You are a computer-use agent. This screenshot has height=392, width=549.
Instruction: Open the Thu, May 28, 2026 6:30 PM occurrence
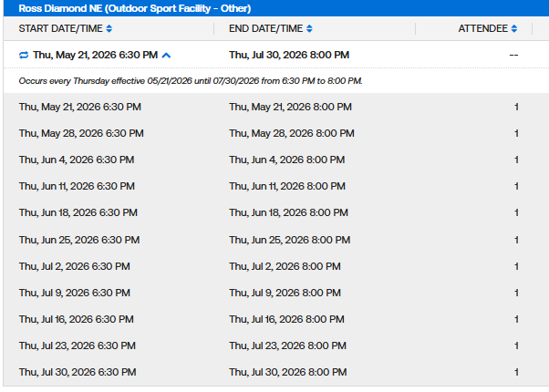(80, 133)
